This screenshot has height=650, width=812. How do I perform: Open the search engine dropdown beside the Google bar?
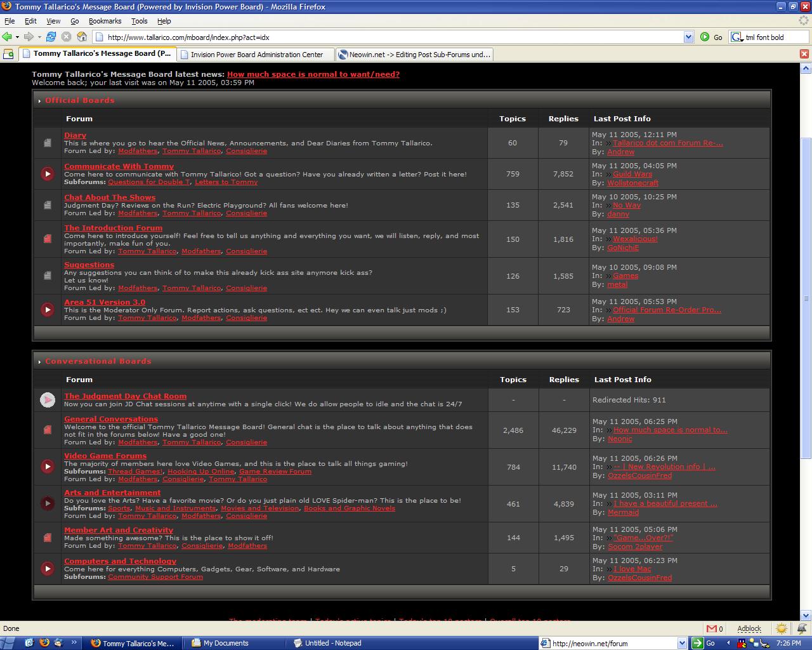point(736,36)
